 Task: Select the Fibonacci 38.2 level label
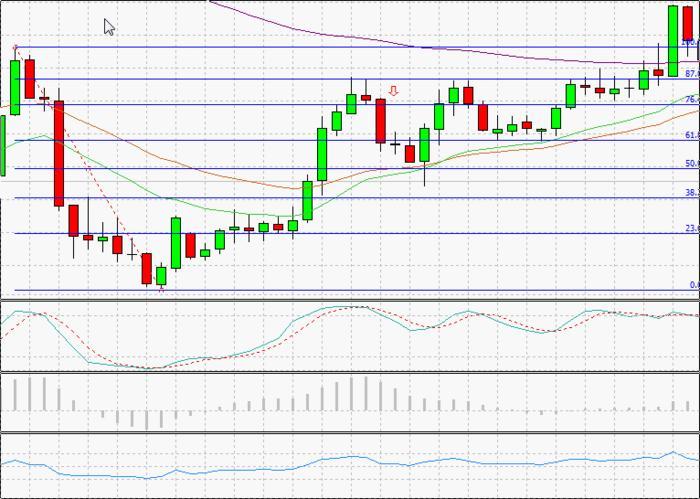692,192
